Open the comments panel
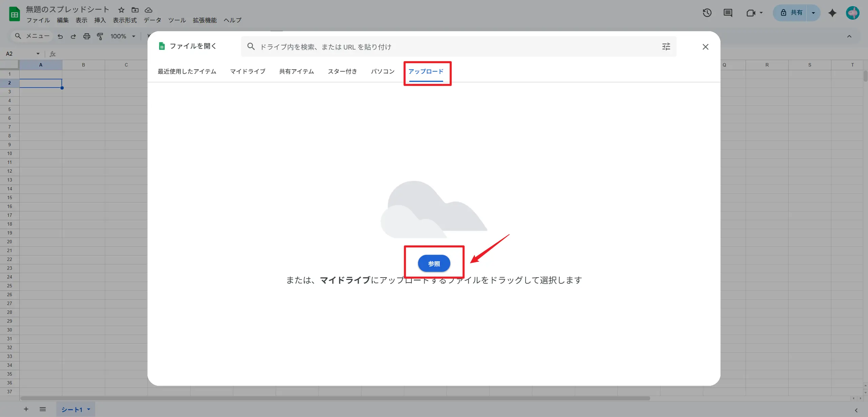Viewport: 868px width, 417px height. (728, 13)
